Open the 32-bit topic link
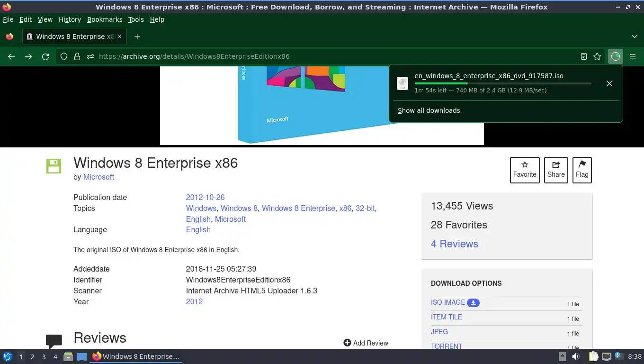This screenshot has height=364, width=644. pos(365,208)
